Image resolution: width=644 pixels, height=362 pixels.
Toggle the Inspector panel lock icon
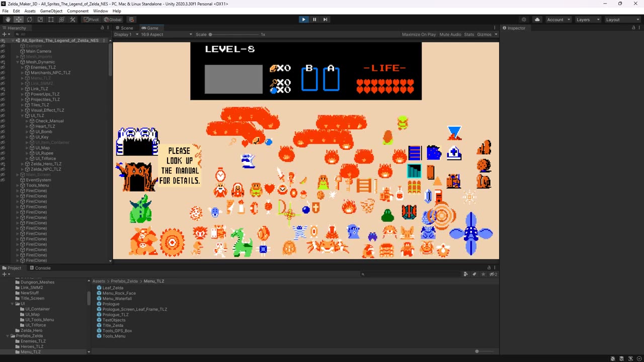(x=633, y=28)
